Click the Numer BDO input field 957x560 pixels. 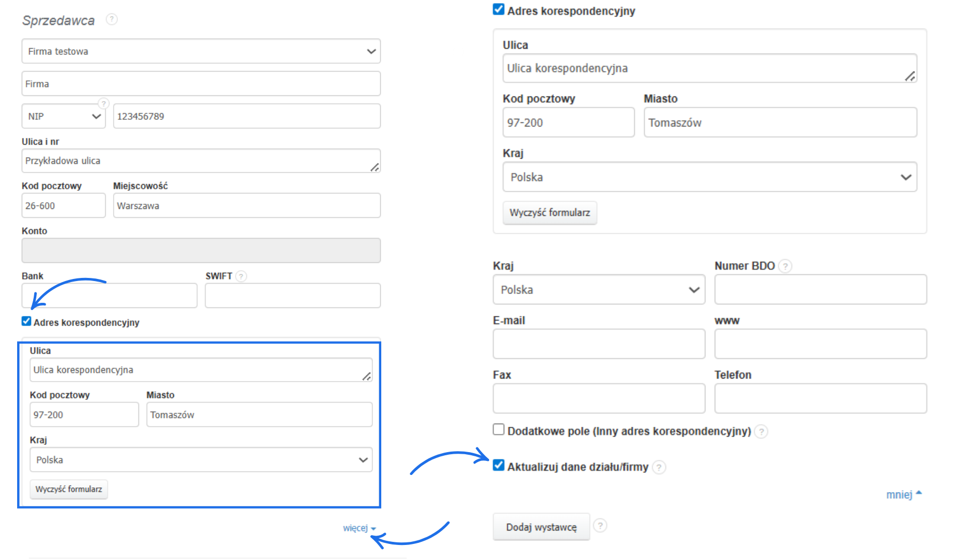[x=820, y=289]
